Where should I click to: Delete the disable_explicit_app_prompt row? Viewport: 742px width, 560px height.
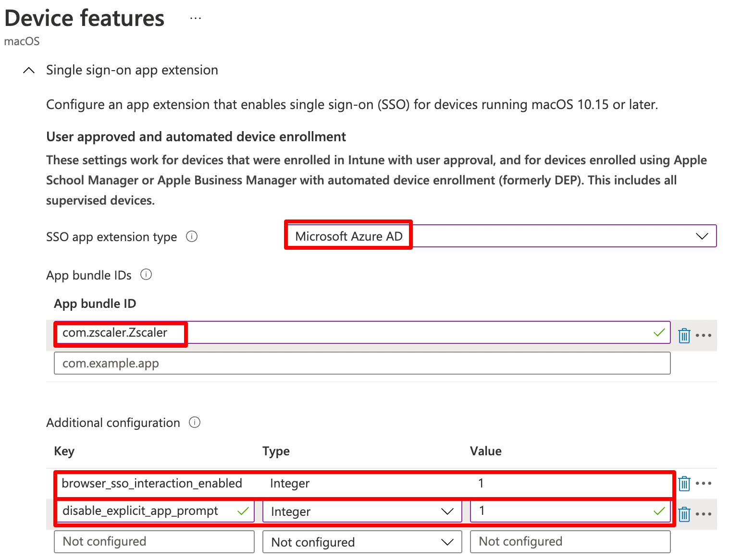pyautogui.click(x=684, y=513)
